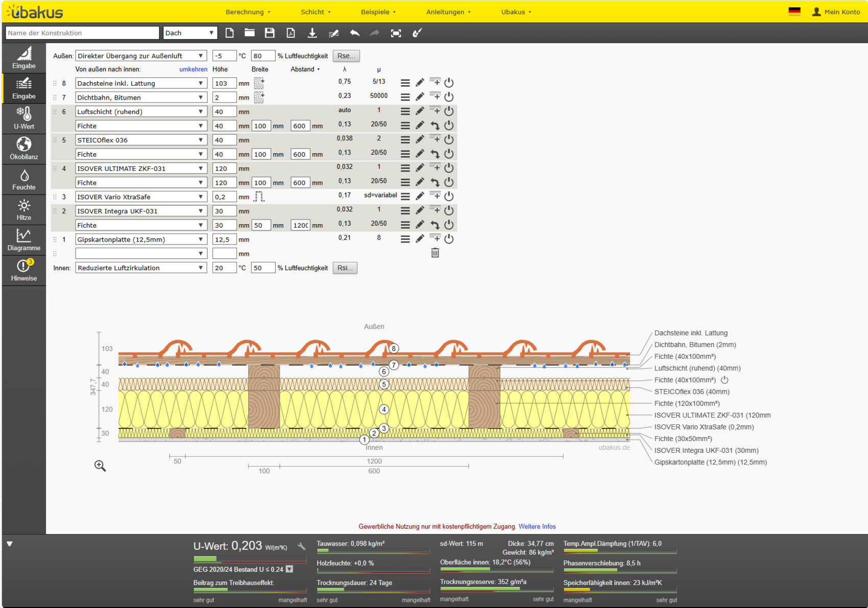
Task: Go to the ubakus home logo
Action: (35, 12)
